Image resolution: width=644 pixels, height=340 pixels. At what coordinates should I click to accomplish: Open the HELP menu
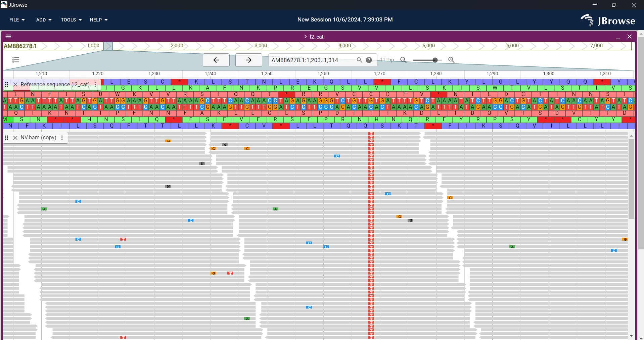coord(99,20)
